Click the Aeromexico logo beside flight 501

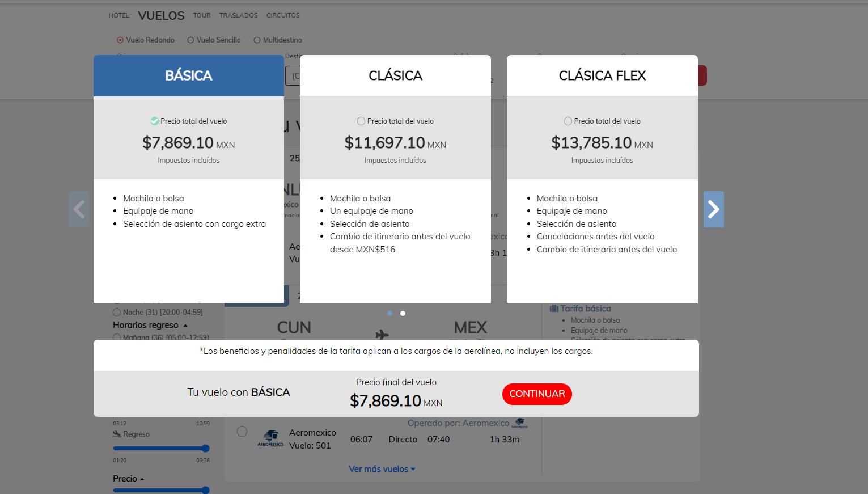pyautogui.click(x=270, y=439)
